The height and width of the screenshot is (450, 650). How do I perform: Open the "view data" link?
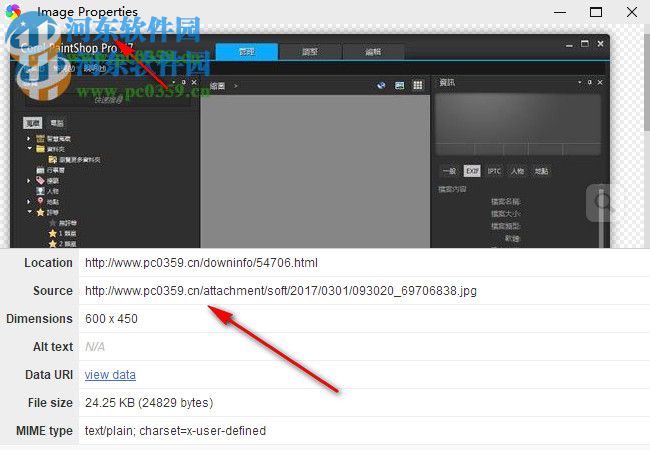110,375
